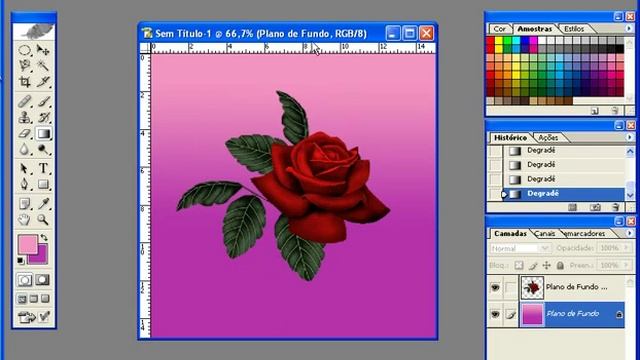Viewport: 640px width, 360px height.
Task: Pick the foreground pink color swatch
Action: [x=27, y=243]
